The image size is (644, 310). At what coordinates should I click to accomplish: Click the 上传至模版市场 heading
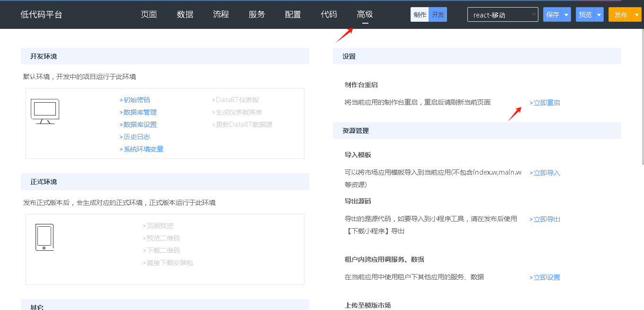367,305
